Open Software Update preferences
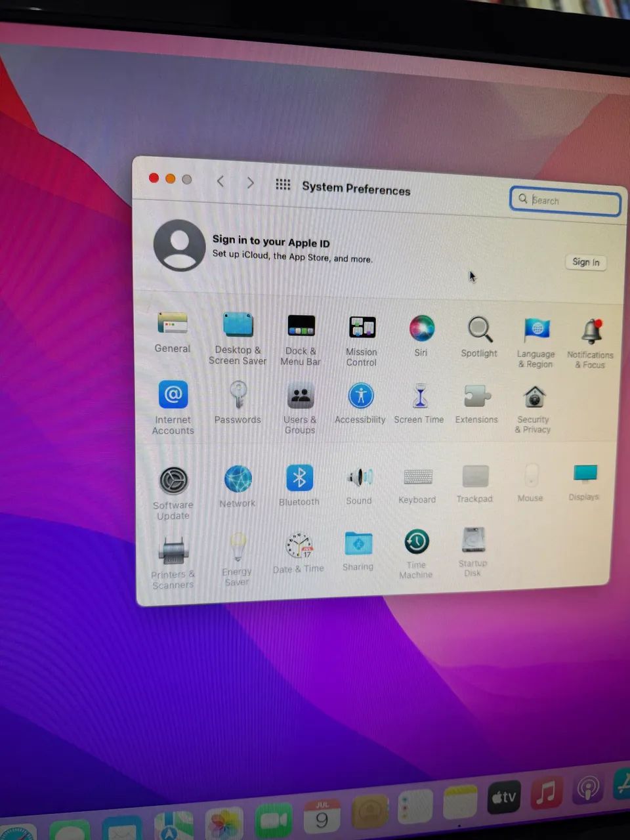Image resolution: width=630 pixels, height=840 pixels. pyautogui.click(x=173, y=493)
